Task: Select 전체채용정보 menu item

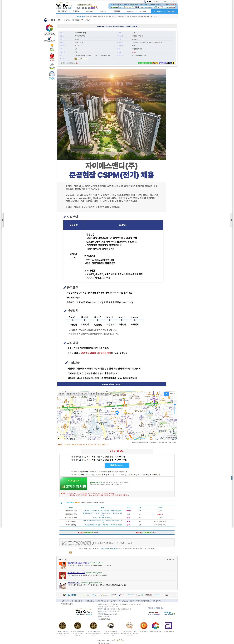Action: pos(63,11)
